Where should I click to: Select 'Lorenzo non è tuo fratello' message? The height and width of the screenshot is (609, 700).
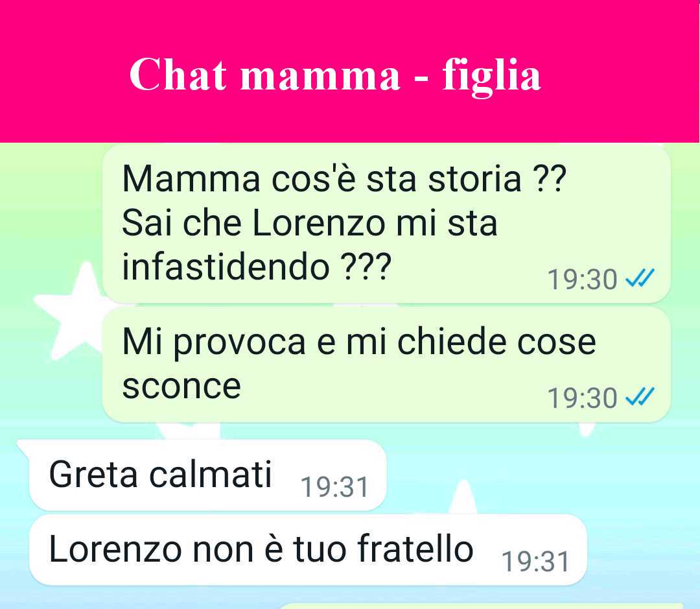pyautogui.click(x=308, y=550)
